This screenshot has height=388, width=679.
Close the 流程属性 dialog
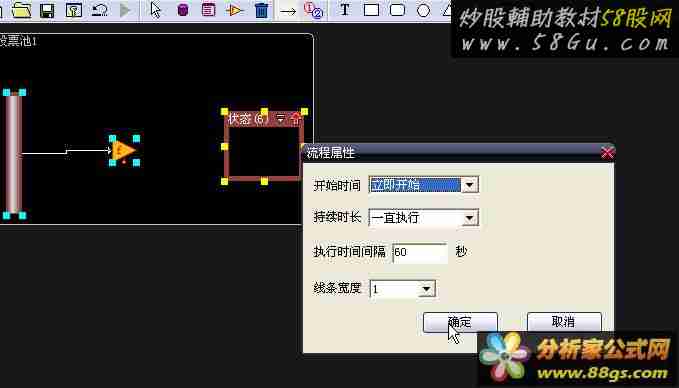[x=607, y=152]
